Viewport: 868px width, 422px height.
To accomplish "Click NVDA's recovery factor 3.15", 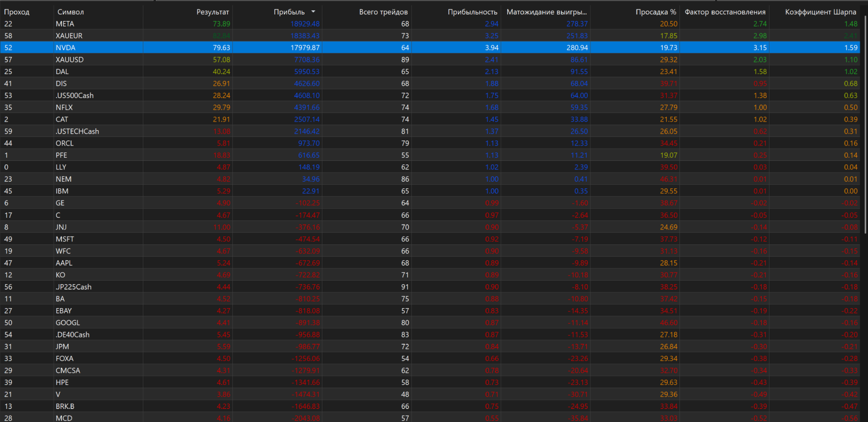I will coord(760,47).
